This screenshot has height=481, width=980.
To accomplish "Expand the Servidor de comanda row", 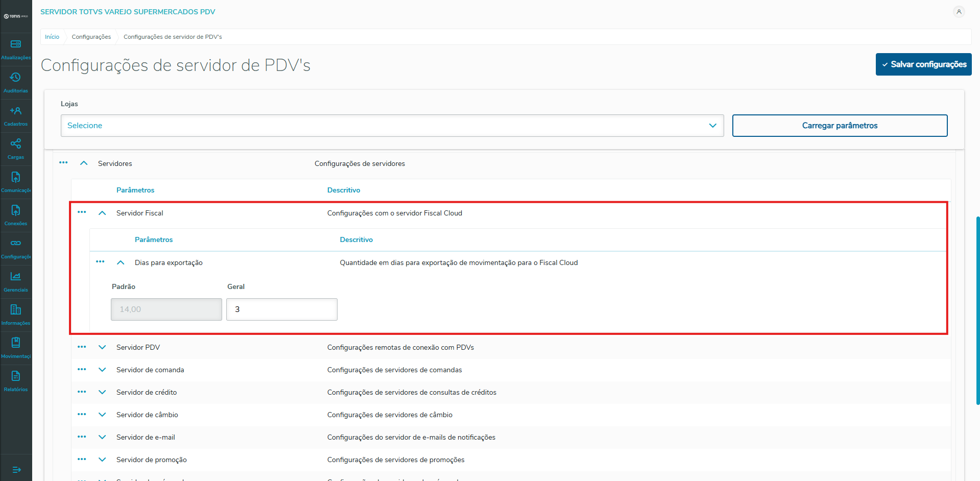I will tap(102, 370).
